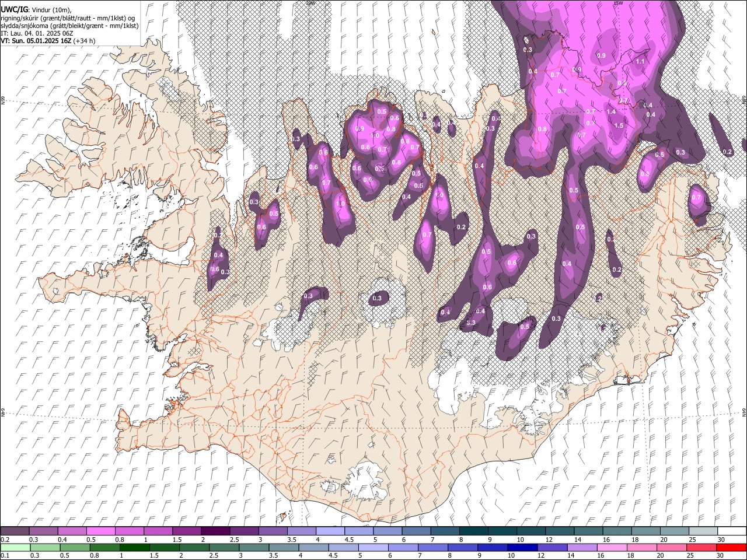
Task: Click the "1.4" precipitation value on the map
Action: pos(611,112)
